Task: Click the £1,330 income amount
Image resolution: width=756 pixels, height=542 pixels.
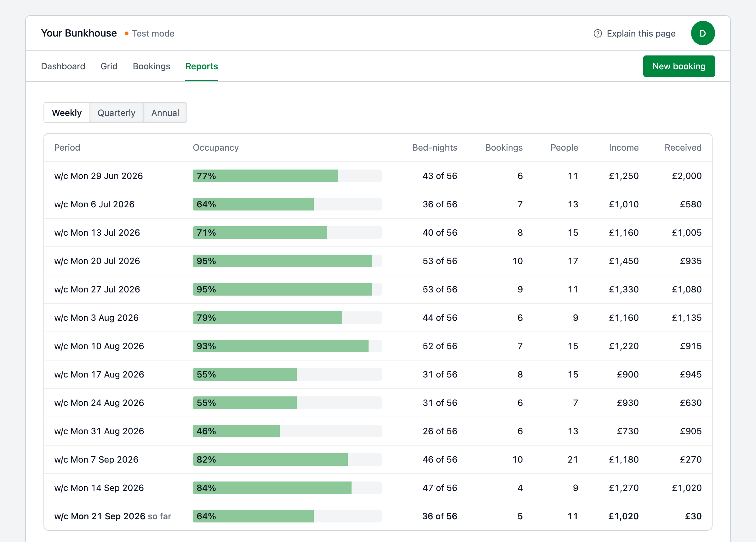Action: [624, 289]
